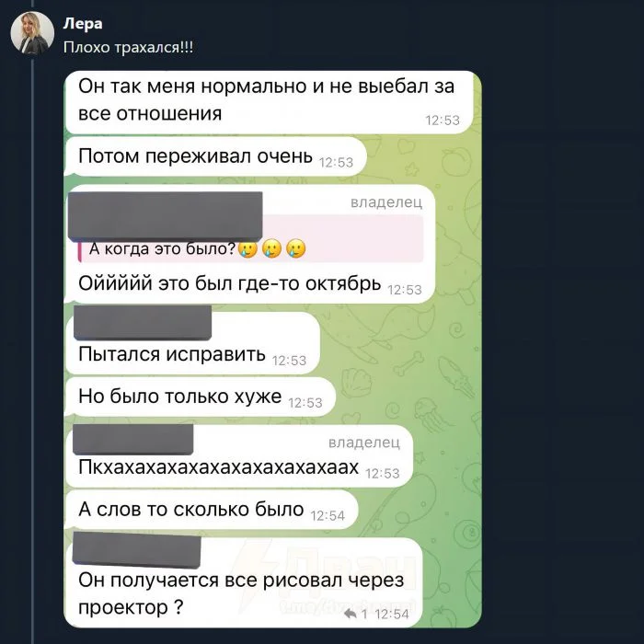Select the 'Потом переживал очень' message bubble
The height and width of the screenshot is (644, 644).
[x=215, y=157]
